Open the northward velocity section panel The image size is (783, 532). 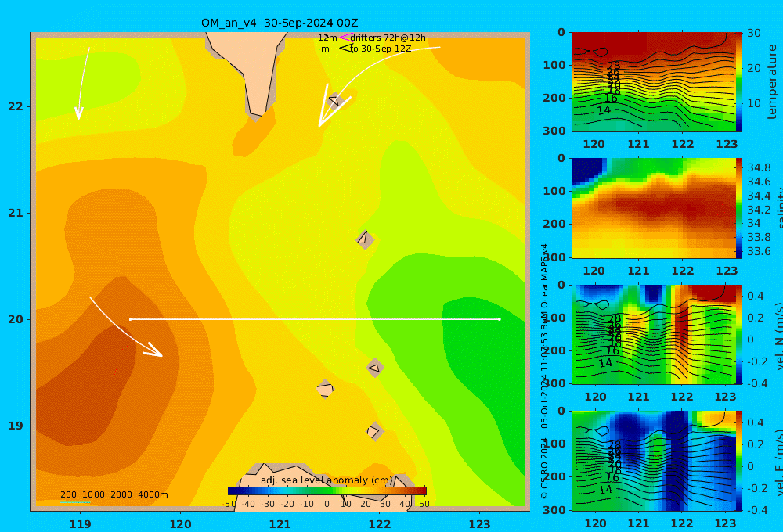(x=653, y=334)
